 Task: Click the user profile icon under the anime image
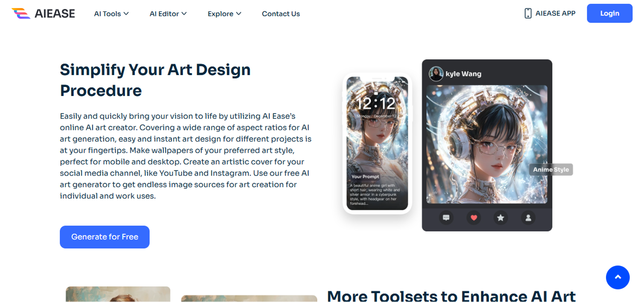point(528,218)
